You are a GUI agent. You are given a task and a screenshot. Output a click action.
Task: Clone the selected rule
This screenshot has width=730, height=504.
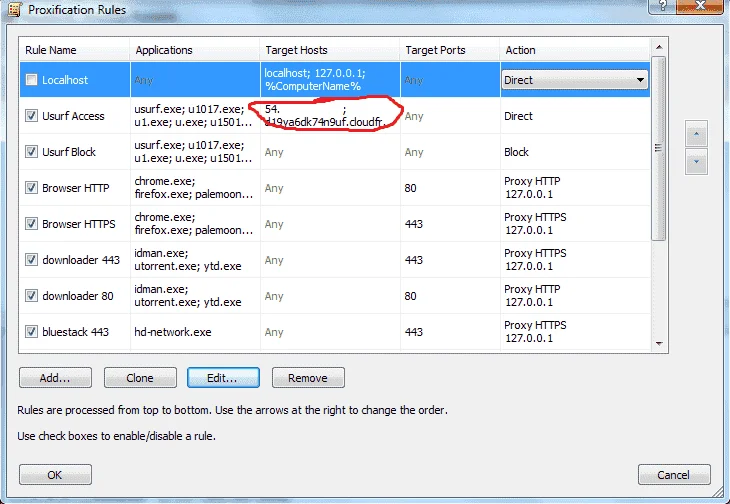(140, 377)
